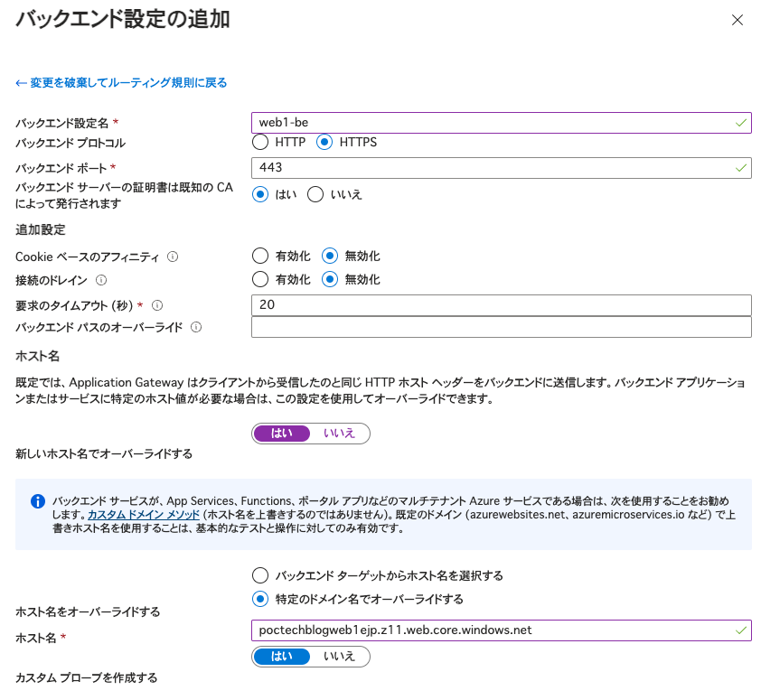Select 特定のドメイン名でオーバーライドする option

tap(260, 599)
